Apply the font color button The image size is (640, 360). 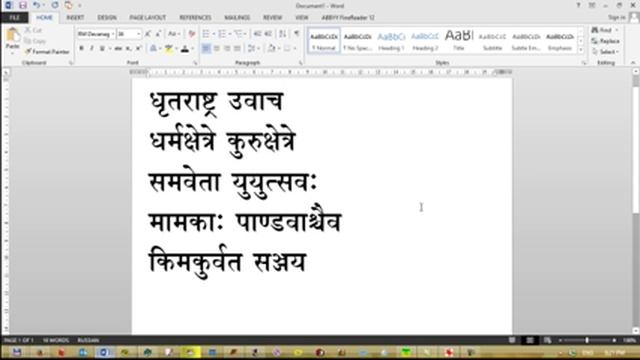point(184,49)
